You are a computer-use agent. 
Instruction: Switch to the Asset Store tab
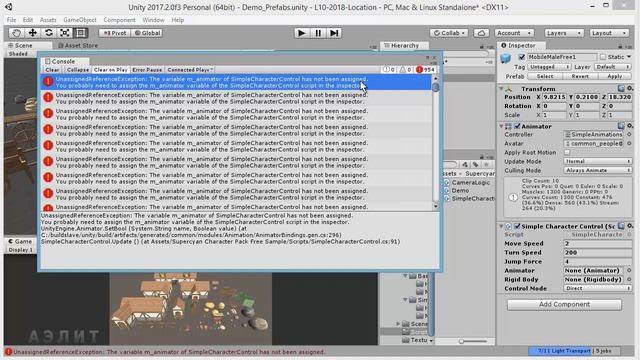pos(78,45)
